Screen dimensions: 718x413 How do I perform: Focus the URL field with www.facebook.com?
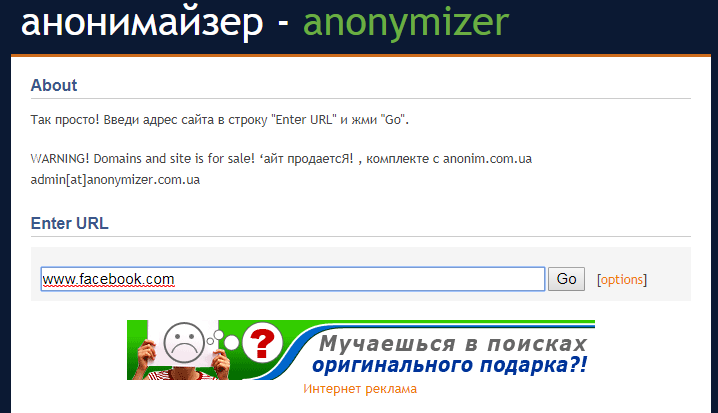pos(293,279)
